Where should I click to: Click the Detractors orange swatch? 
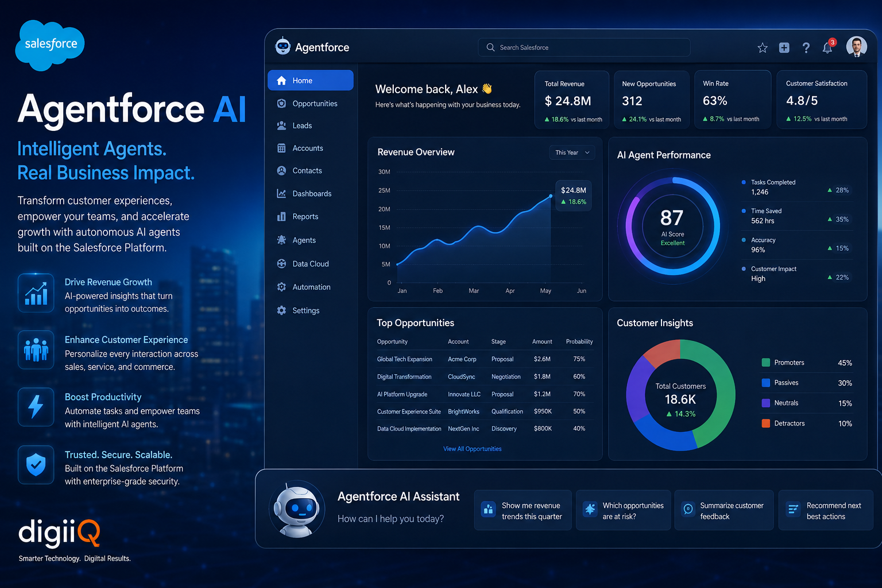(765, 423)
